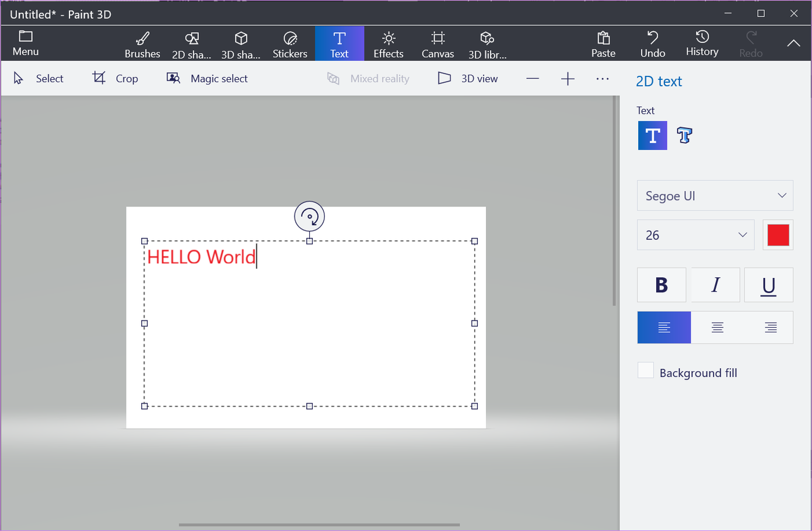This screenshot has width=812, height=531.
Task: Activate the Magic select tool
Action: pos(207,78)
